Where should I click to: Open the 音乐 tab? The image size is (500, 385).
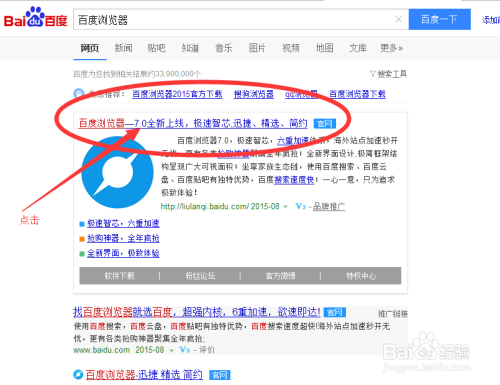pyautogui.click(x=224, y=48)
